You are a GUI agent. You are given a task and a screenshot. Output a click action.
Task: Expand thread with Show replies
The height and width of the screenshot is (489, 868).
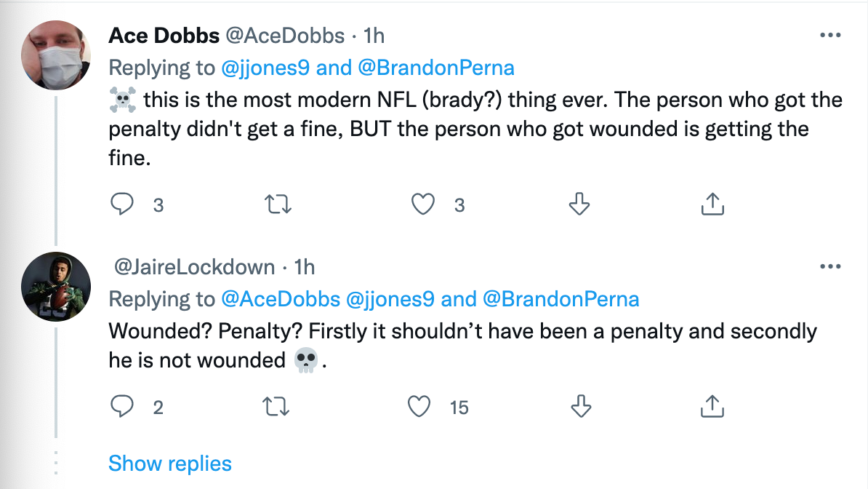pos(170,464)
